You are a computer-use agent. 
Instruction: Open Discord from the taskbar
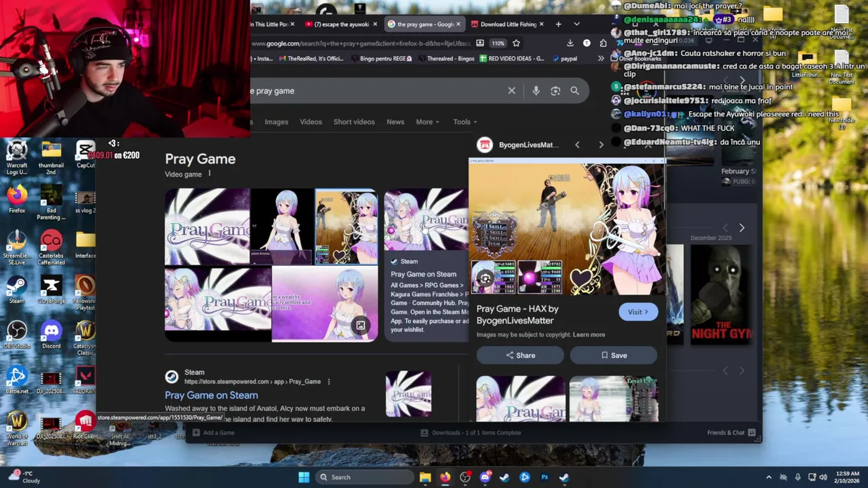pyautogui.click(x=485, y=477)
